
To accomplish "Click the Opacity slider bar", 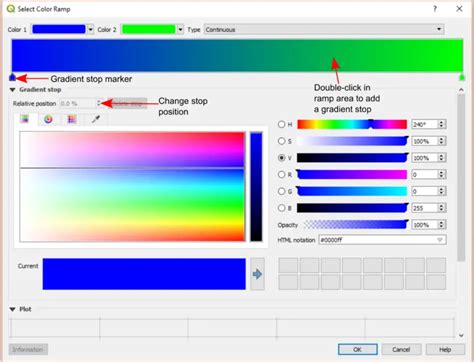I will pos(355,225).
